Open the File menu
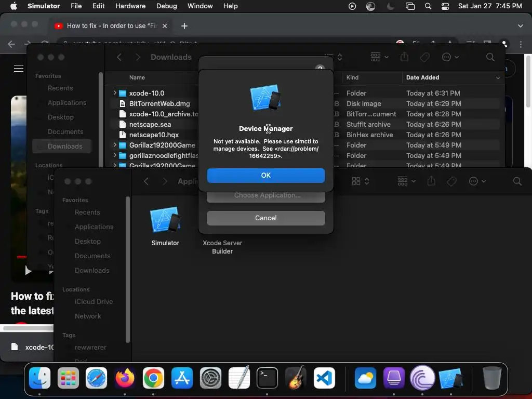The image size is (532, 399). coord(76,6)
